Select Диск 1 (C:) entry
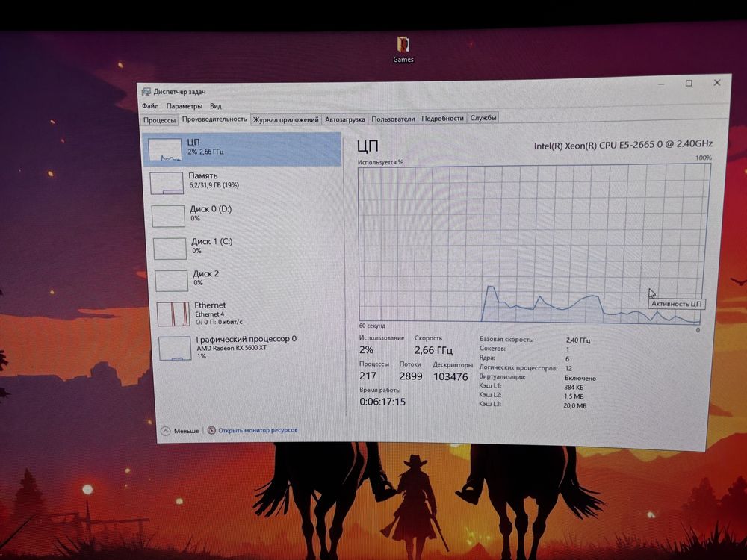This screenshot has height=560, width=747. (x=245, y=248)
